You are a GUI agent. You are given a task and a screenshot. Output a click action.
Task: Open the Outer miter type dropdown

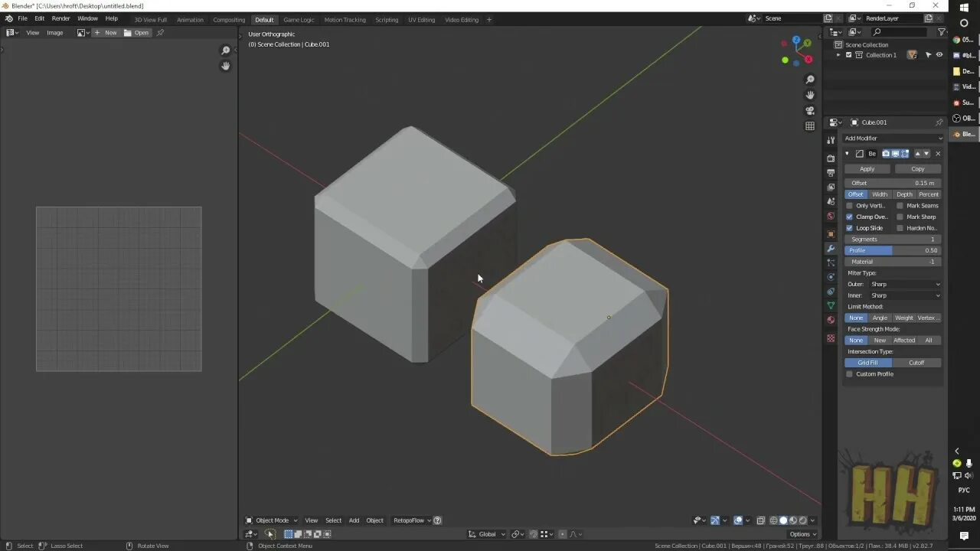[x=905, y=284]
